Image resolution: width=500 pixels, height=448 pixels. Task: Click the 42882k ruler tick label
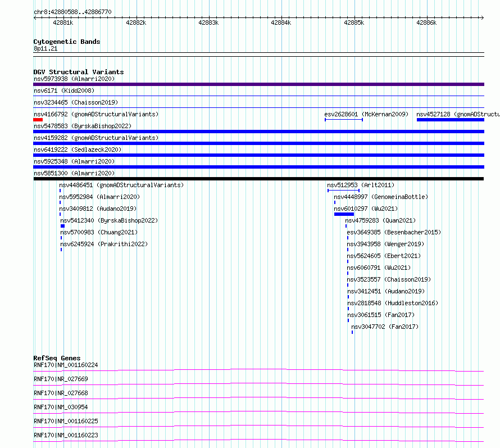[136, 22]
